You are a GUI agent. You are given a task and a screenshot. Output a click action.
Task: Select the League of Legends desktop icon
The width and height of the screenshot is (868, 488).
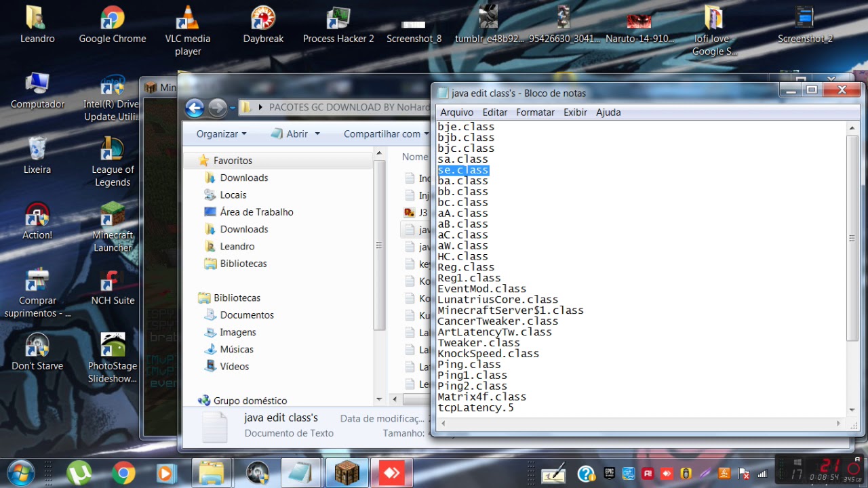coord(113,162)
